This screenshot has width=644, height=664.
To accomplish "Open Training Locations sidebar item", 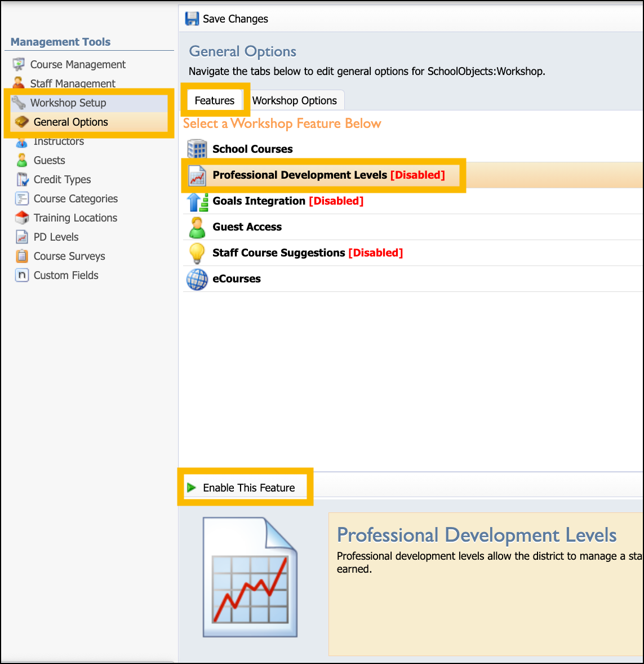I will pos(75,218).
